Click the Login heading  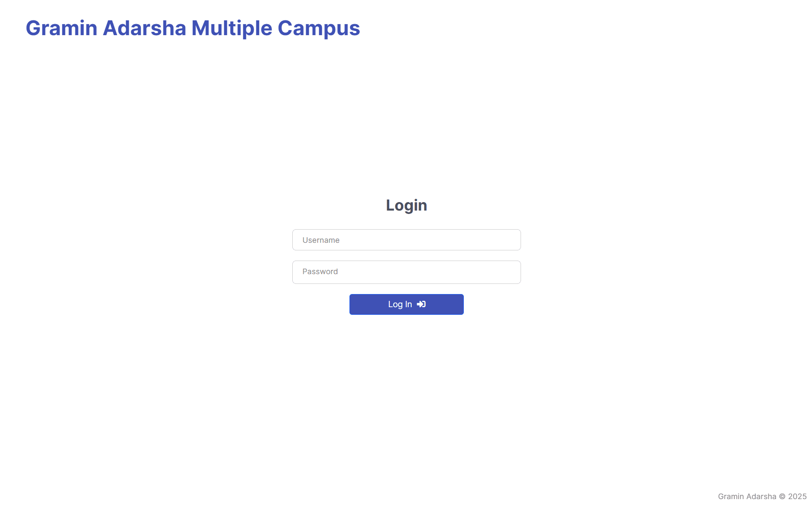click(x=406, y=205)
